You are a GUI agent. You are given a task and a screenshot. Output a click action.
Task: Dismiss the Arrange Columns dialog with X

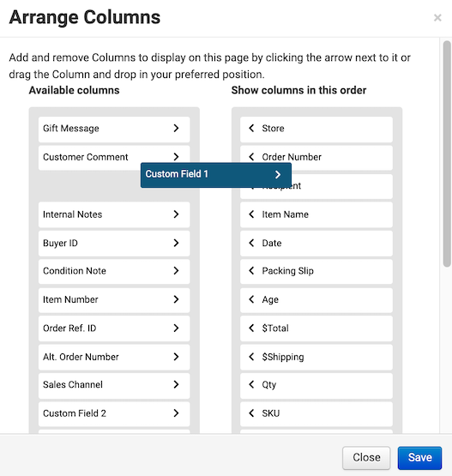(x=437, y=18)
